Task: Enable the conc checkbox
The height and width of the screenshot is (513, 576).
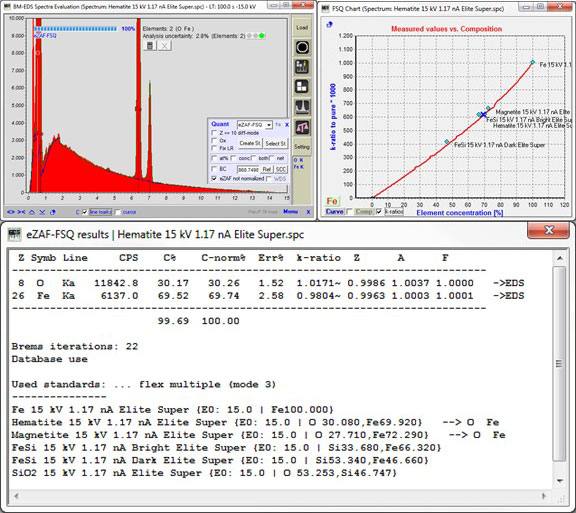Action: click(233, 158)
